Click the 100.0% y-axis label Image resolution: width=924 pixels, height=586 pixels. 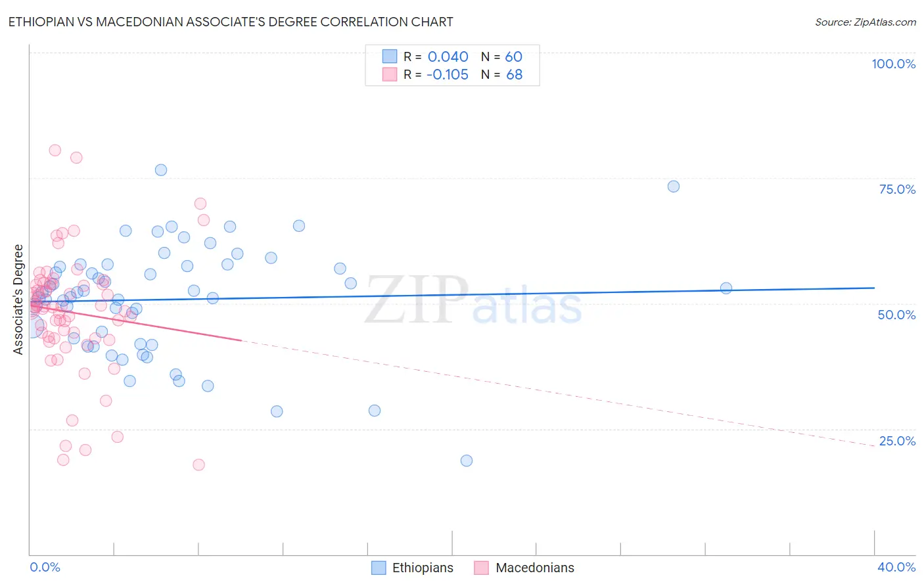[x=893, y=64]
